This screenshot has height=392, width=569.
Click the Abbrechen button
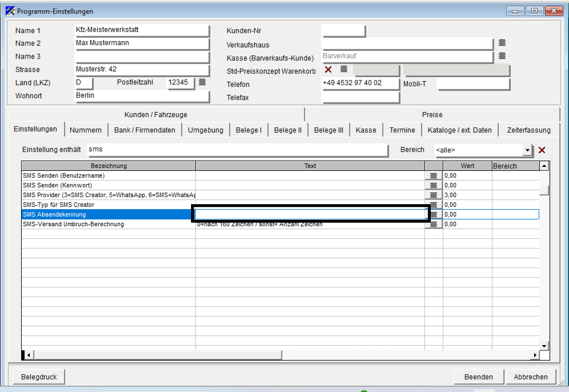point(531,377)
